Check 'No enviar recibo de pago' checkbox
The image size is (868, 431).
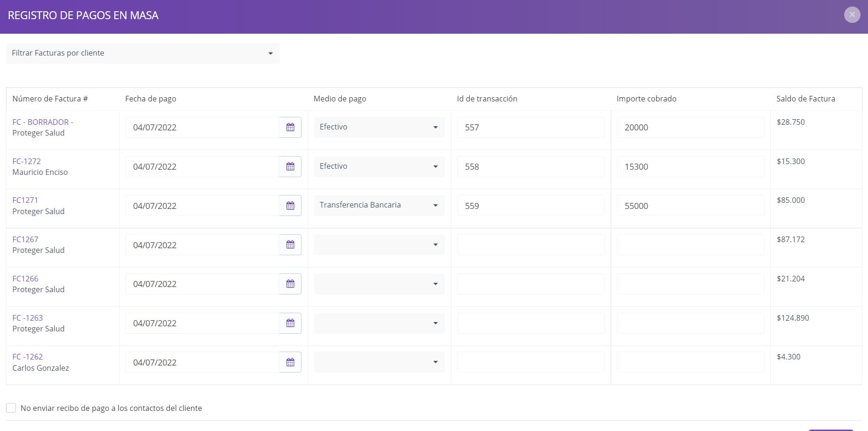coord(11,408)
